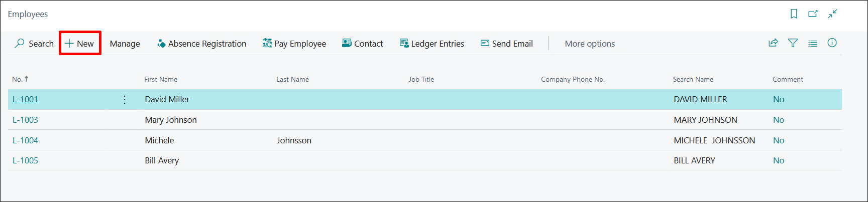868x202 pixels.
Task: Open Contact action
Action: (x=362, y=44)
